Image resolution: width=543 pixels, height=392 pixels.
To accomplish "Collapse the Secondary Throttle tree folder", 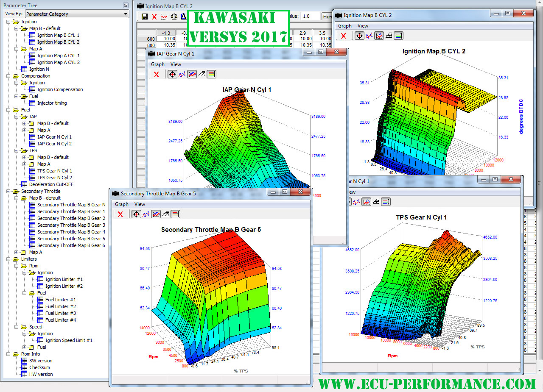I will (x=8, y=191).
